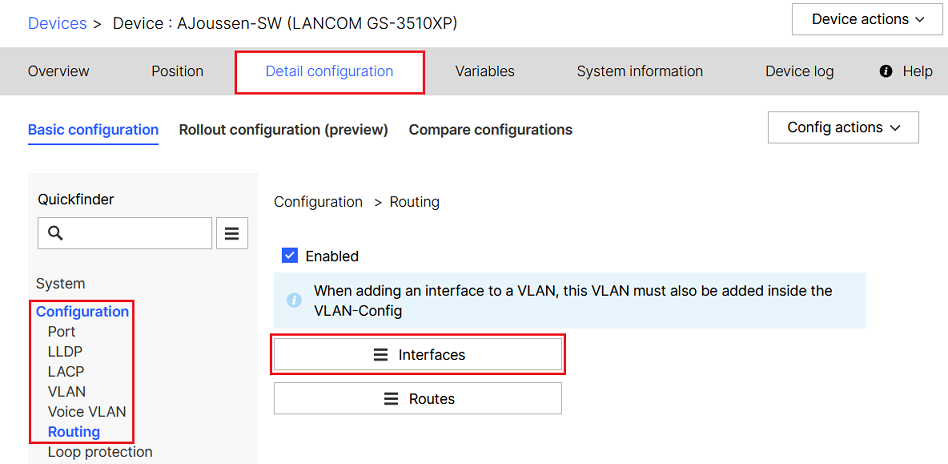Click the blue info icon in notice
The image size is (948, 464).
click(x=294, y=300)
